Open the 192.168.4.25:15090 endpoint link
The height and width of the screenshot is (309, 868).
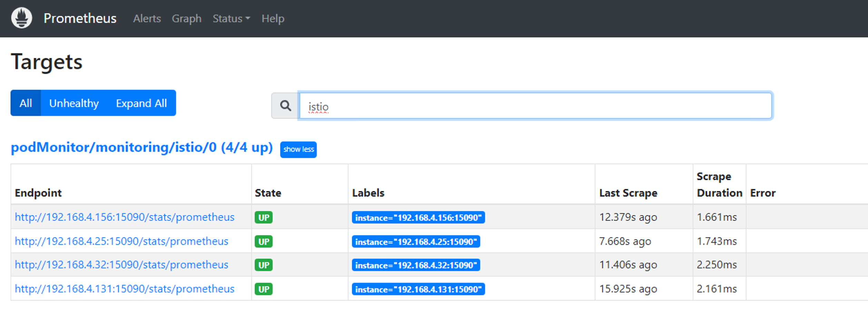click(121, 241)
